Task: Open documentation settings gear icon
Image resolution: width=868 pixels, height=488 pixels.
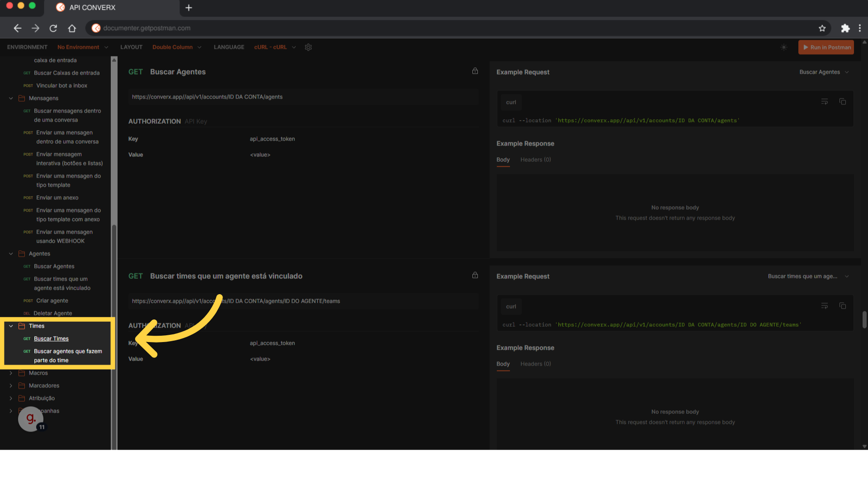Action: (308, 47)
